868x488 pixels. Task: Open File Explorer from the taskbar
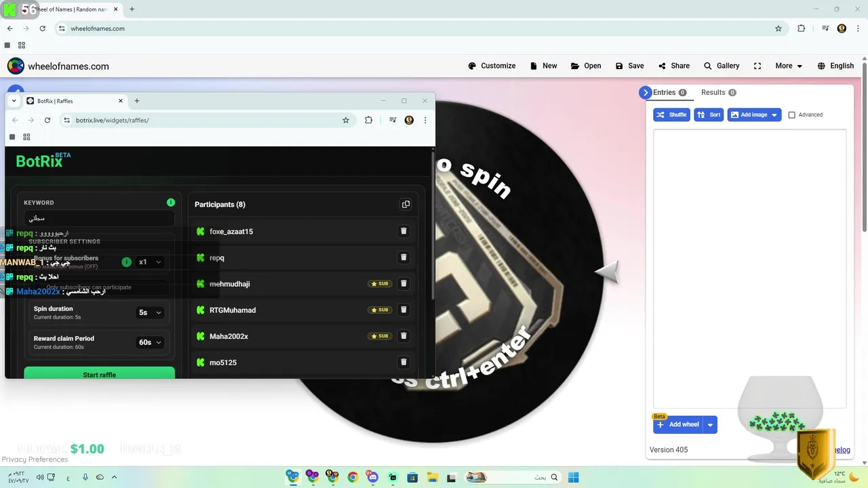coord(432,477)
